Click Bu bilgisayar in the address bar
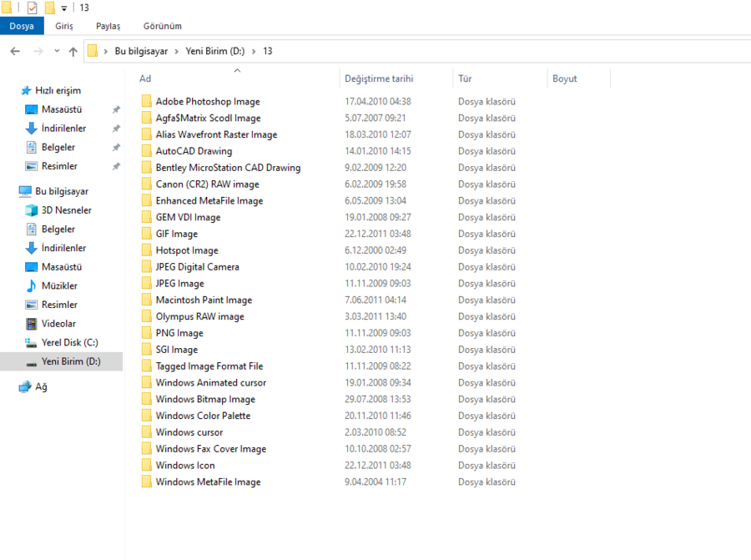 (141, 51)
